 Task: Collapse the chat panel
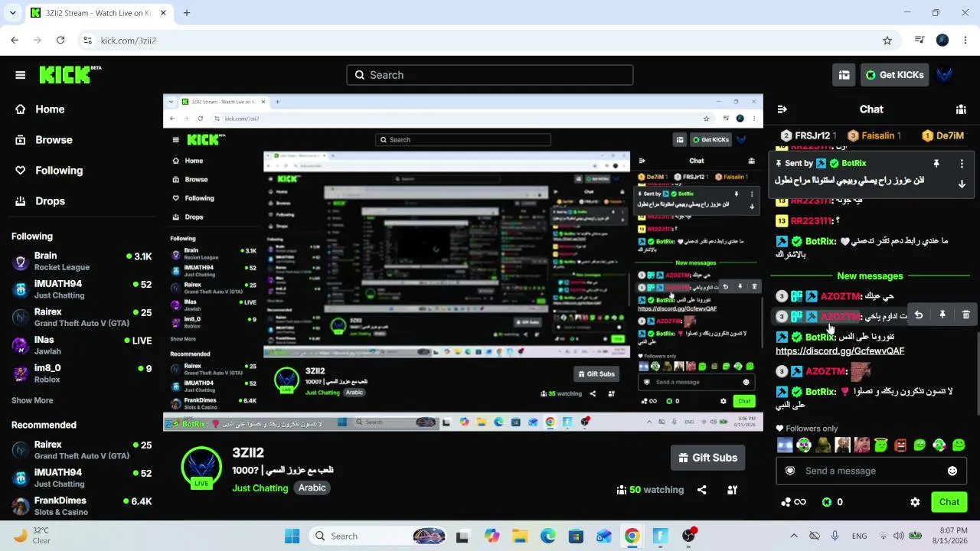tap(782, 109)
